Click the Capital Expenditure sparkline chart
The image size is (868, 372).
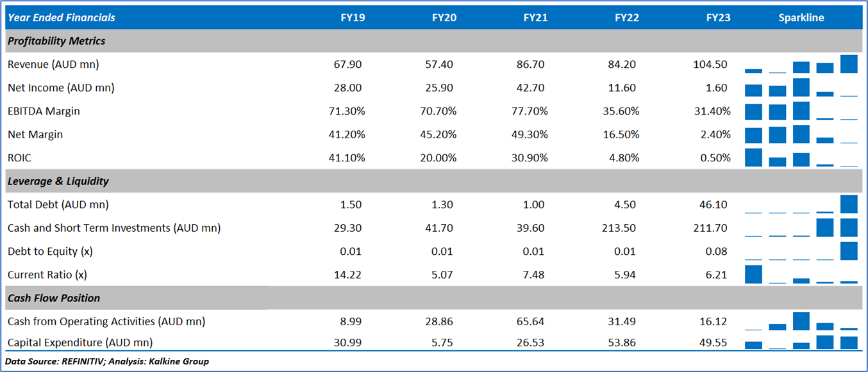point(801,343)
